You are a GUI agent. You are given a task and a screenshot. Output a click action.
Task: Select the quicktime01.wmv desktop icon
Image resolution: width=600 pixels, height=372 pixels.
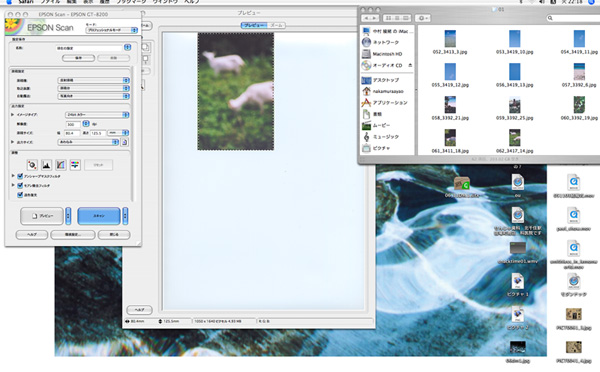pyautogui.click(x=518, y=248)
